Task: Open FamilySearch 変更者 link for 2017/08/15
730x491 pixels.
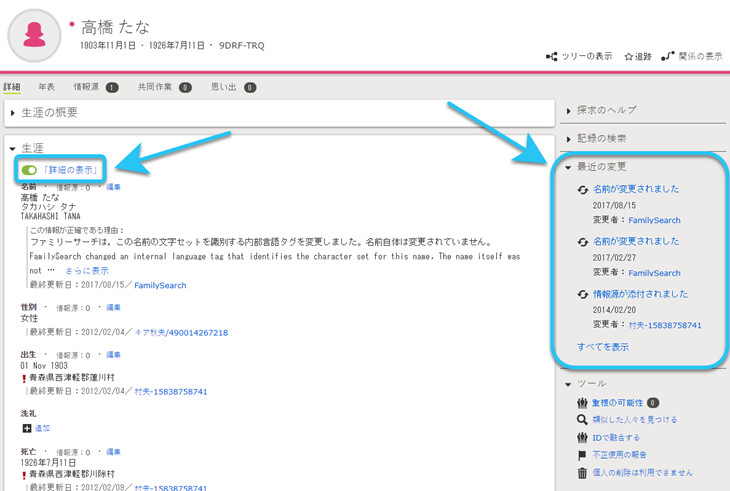Action: (x=654, y=220)
